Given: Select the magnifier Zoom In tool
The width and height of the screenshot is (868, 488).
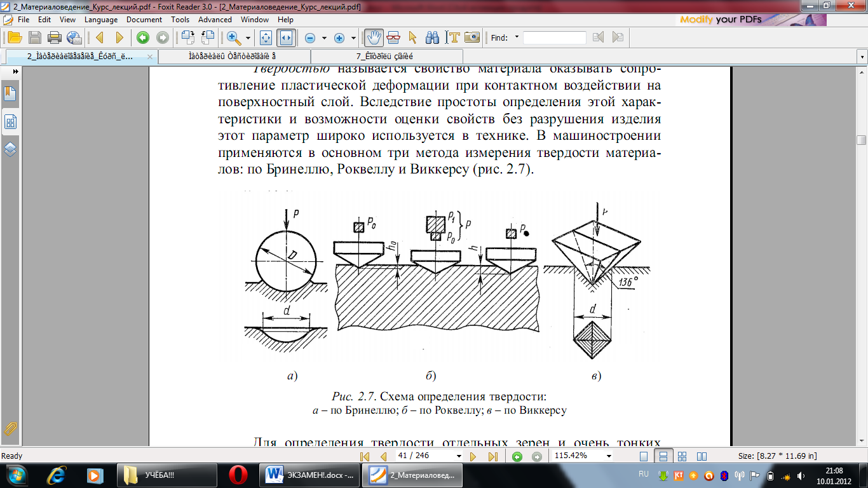Looking at the screenshot, I should click(233, 37).
